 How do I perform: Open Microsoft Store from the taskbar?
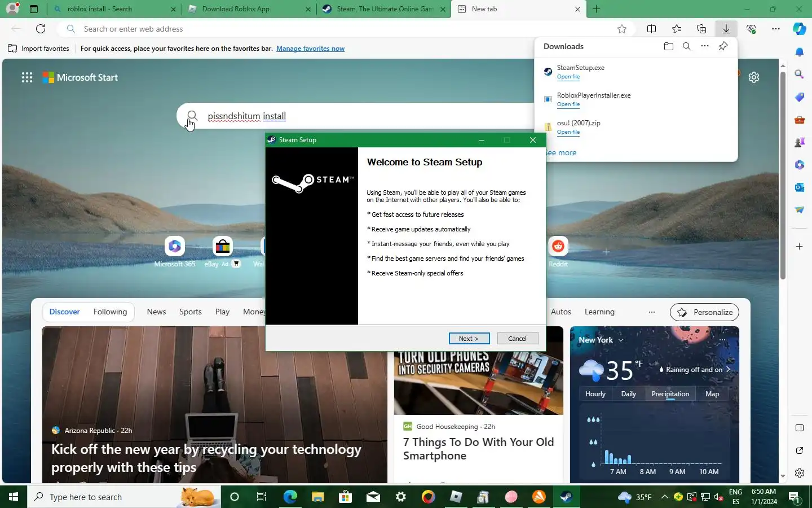pyautogui.click(x=345, y=497)
